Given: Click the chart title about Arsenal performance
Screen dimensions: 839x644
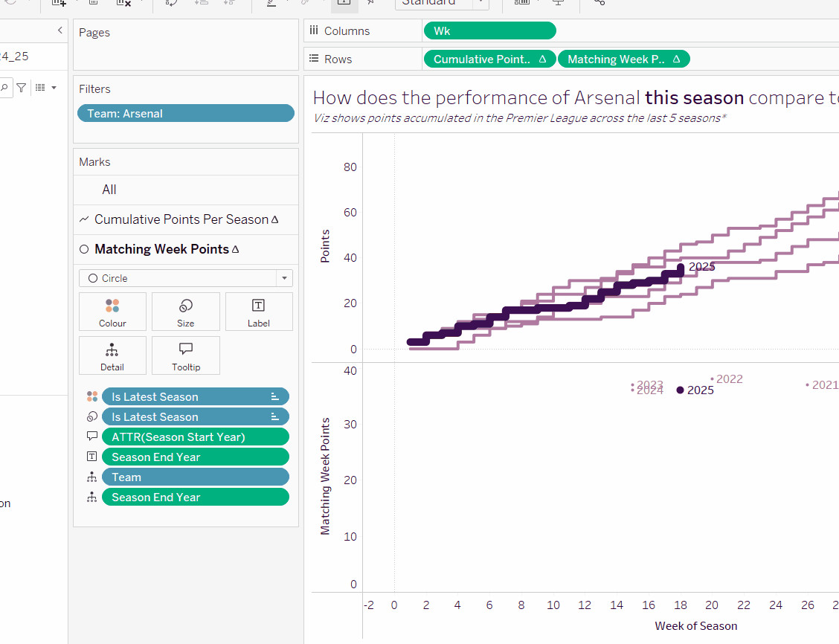Looking at the screenshot, I should (576, 98).
